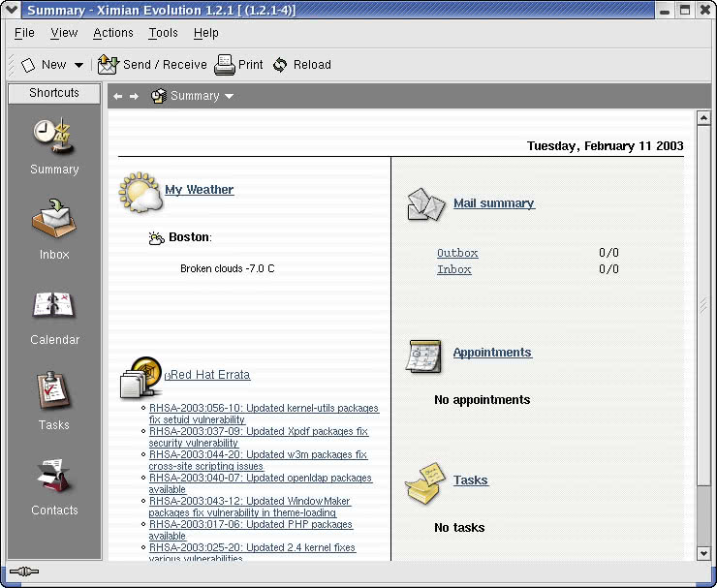The height and width of the screenshot is (588, 717).
Task: Open the Outbox folder link
Action: click(457, 253)
